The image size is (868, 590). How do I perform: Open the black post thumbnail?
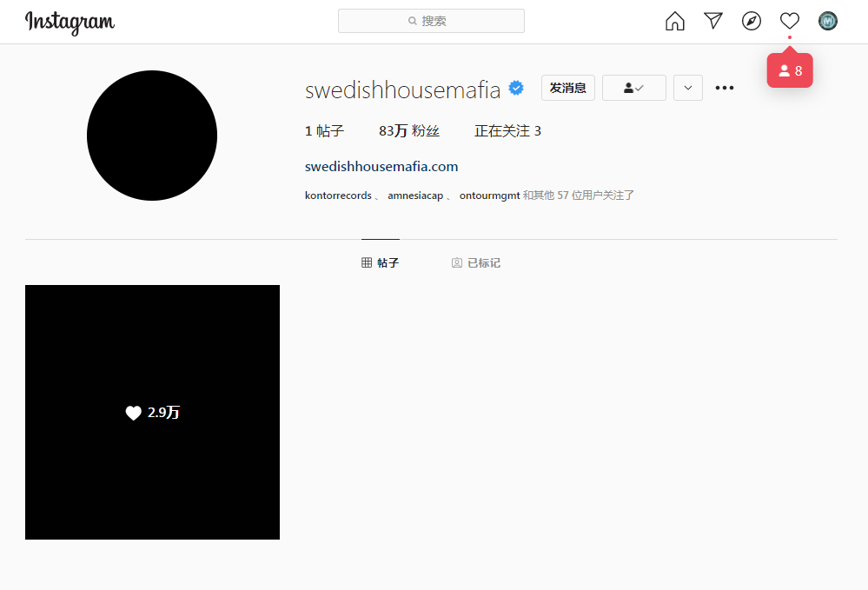point(152,412)
